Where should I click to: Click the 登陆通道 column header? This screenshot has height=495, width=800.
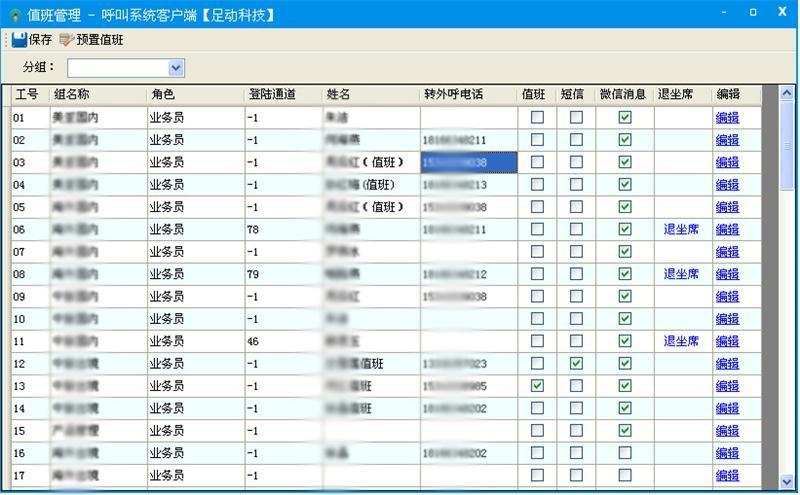click(x=272, y=95)
